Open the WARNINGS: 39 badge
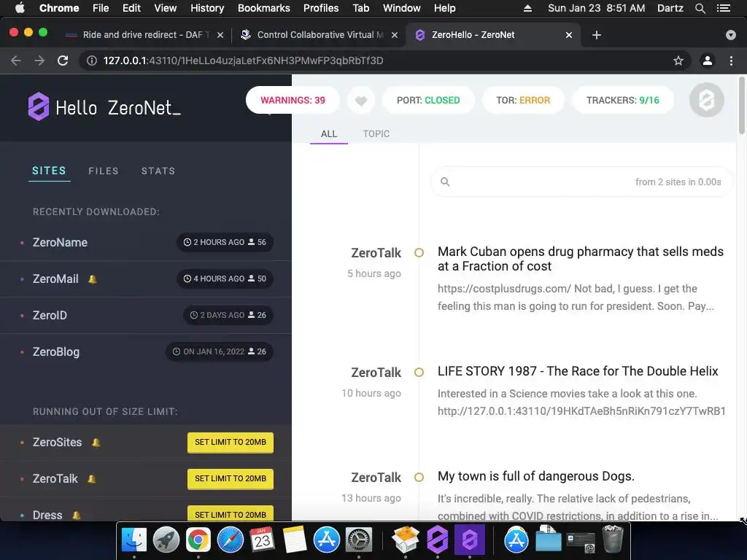The width and height of the screenshot is (747, 560). pyautogui.click(x=293, y=101)
